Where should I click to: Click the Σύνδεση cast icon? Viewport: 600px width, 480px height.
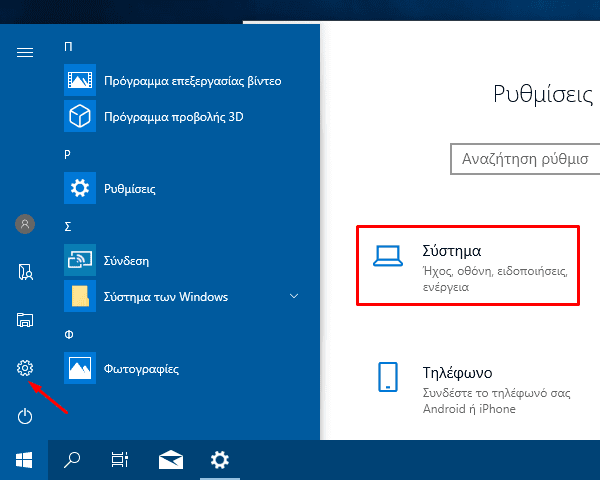tap(80, 260)
